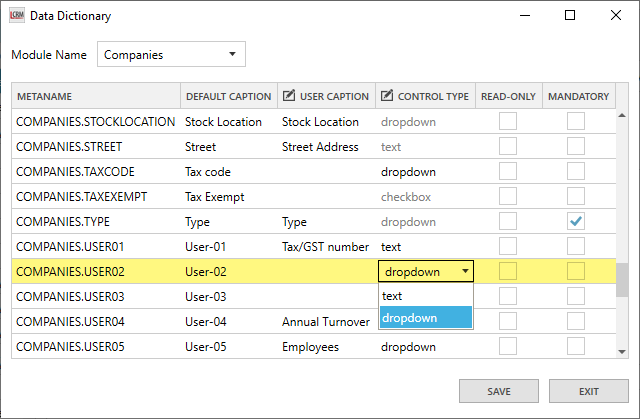Select the "Tax/GST number" user caption cell
The image size is (640, 419).
point(326,246)
